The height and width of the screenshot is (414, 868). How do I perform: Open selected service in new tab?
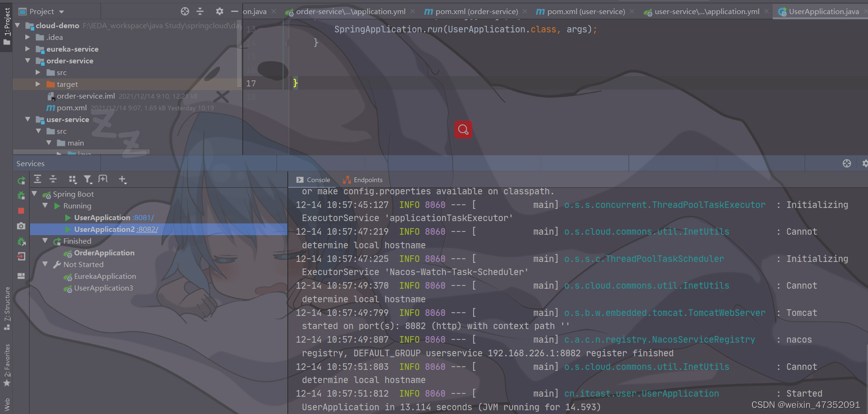(103, 179)
